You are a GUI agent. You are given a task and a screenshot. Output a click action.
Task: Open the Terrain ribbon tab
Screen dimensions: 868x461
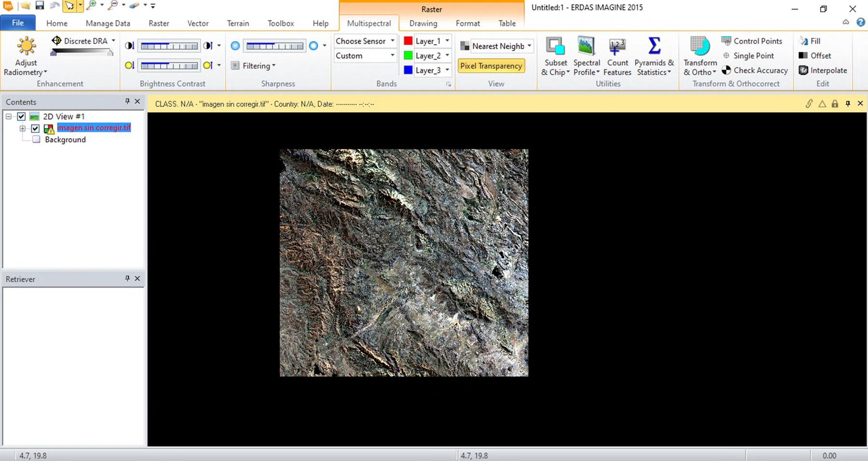coord(238,23)
